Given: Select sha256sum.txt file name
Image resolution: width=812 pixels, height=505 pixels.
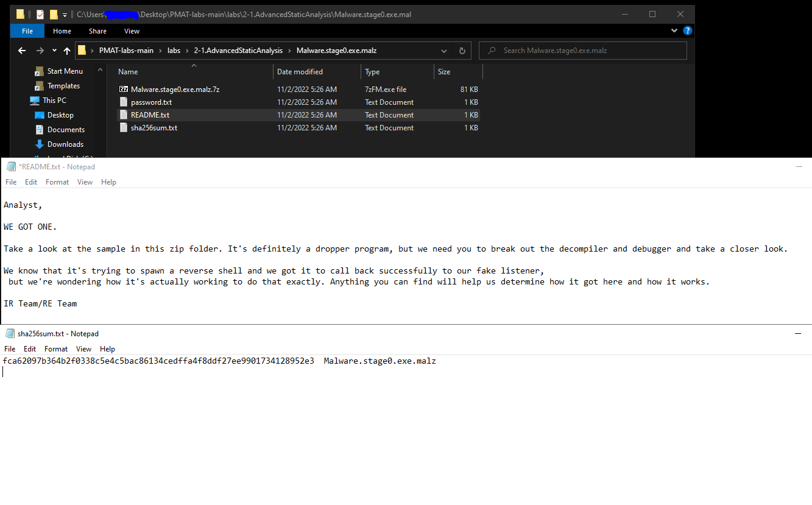Looking at the screenshot, I should click(x=154, y=128).
